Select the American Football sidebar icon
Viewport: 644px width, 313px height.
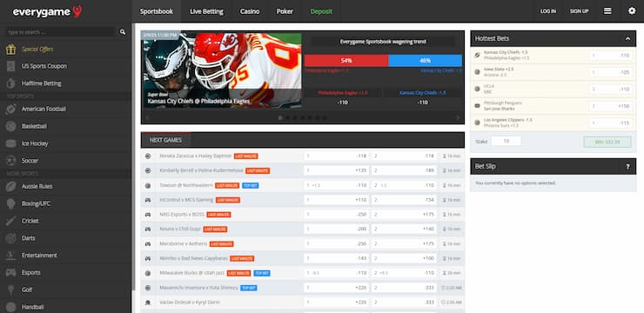[x=10, y=110]
